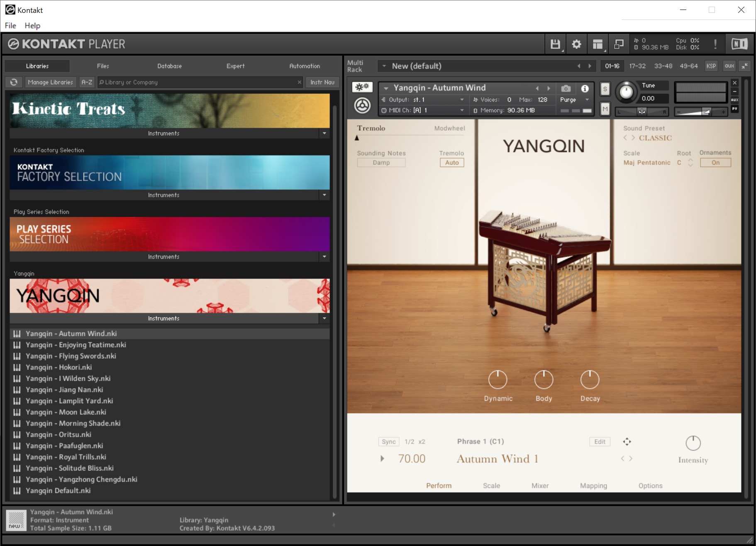
Task: Open the New (default) multi dropdown
Action: tap(384, 66)
